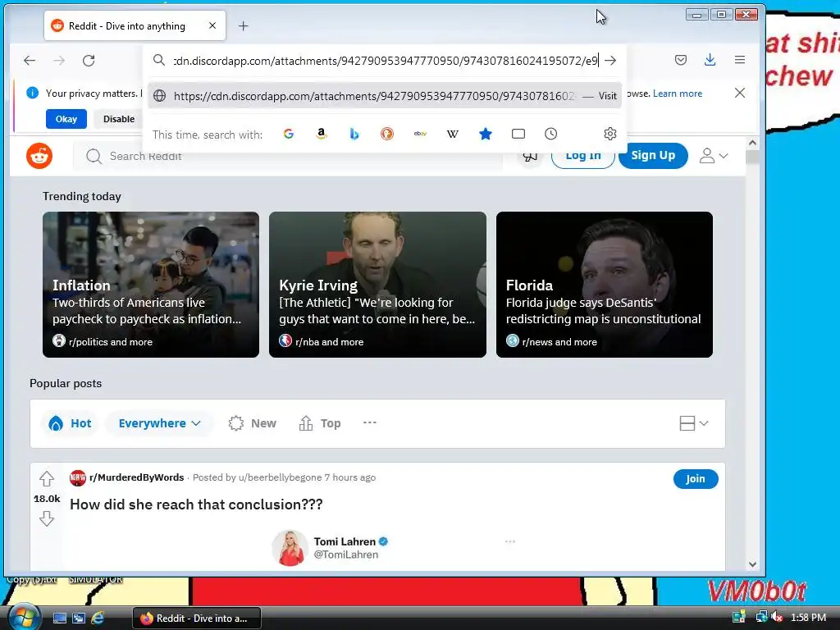Go back with the browser back arrow
Viewport: 840px width, 630px height.
30,61
